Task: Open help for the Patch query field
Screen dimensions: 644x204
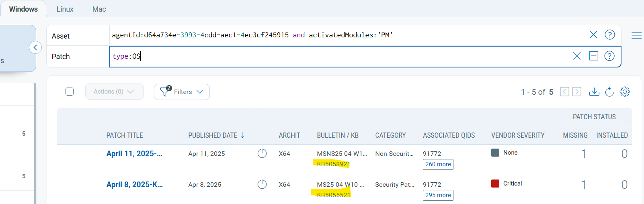Action: pyautogui.click(x=609, y=56)
